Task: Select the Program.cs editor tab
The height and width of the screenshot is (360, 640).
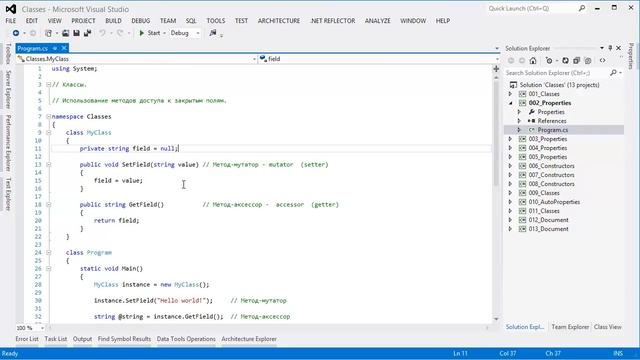Action: tap(33, 48)
